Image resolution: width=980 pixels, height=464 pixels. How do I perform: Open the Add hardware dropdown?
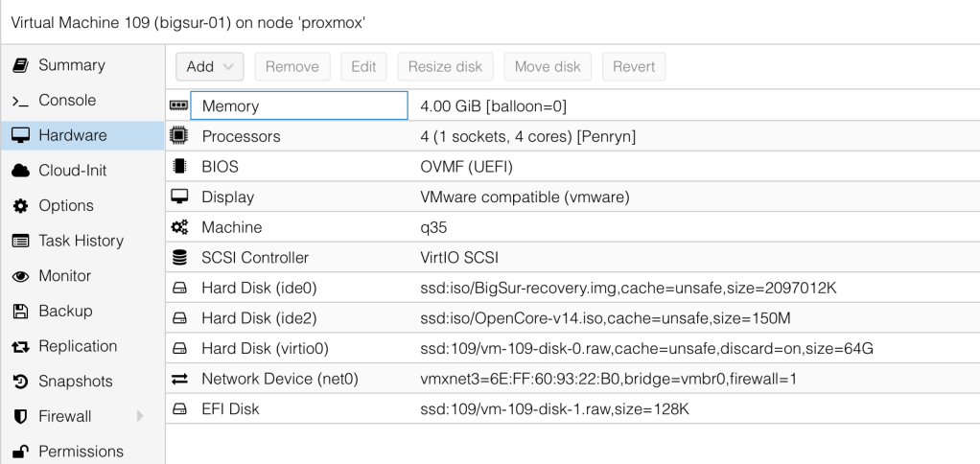209,66
